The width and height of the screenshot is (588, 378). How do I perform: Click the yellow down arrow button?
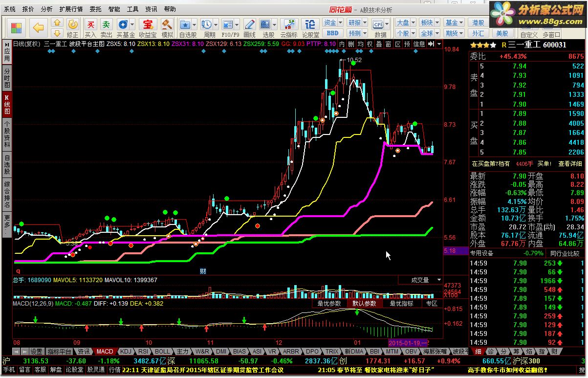tap(57, 33)
